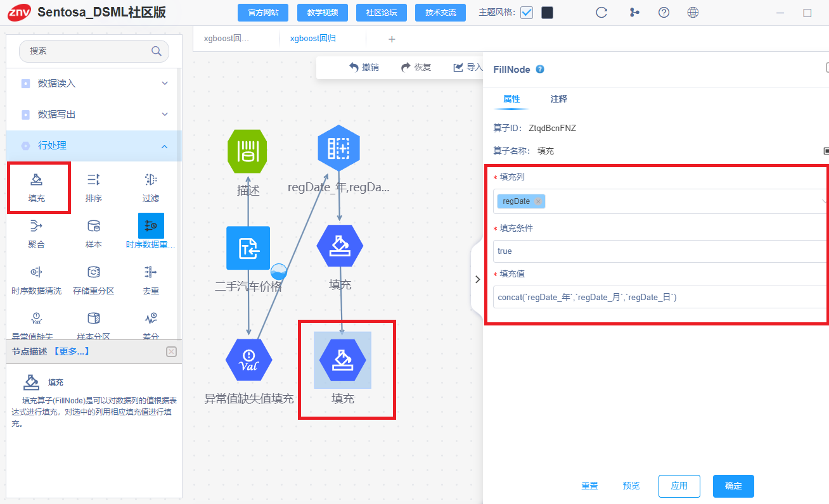829x504 pixels.
Task: Select the 聚合 aggregate operator icon
Action: tap(37, 226)
